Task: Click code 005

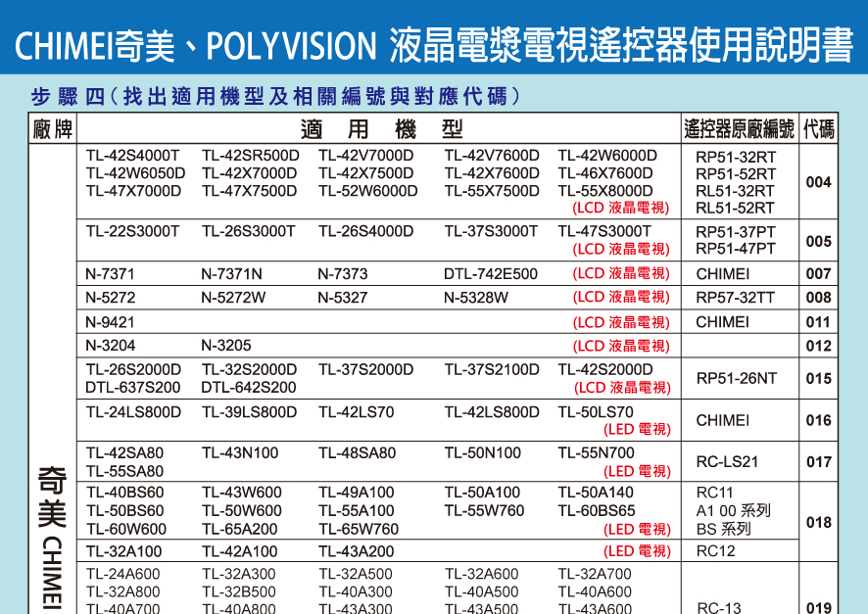Action: [818, 241]
